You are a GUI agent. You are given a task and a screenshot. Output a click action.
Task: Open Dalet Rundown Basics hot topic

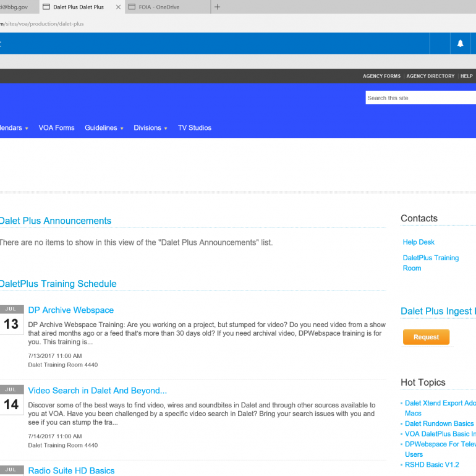(x=440, y=423)
